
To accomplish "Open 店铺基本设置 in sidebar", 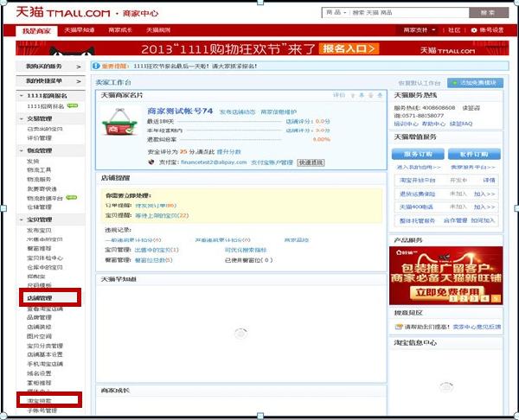I will pyautogui.click(x=45, y=354).
